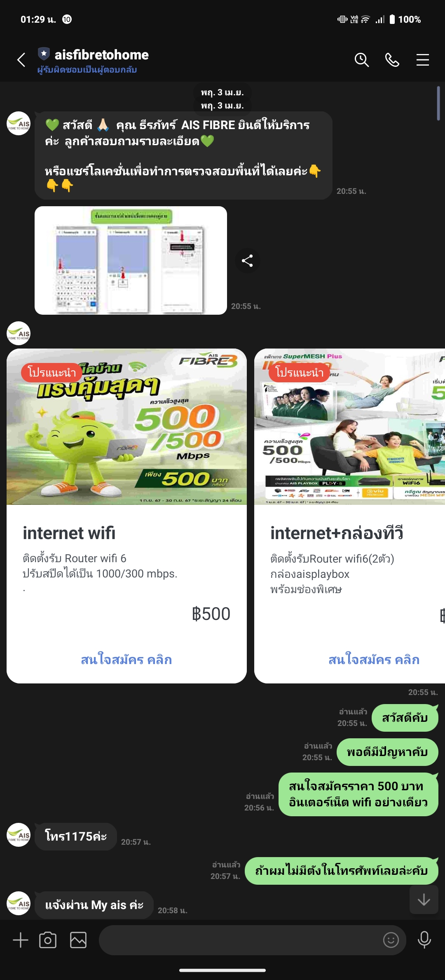The height and width of the screenshot is (980, 445).
Task: Open aisfibretohome account name header
Action: coord(101,54)
